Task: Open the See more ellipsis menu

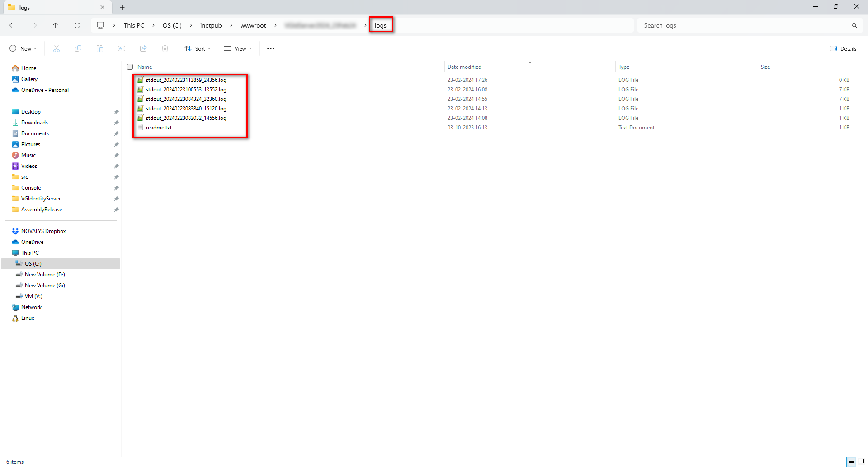Action: tap(270, 48)
